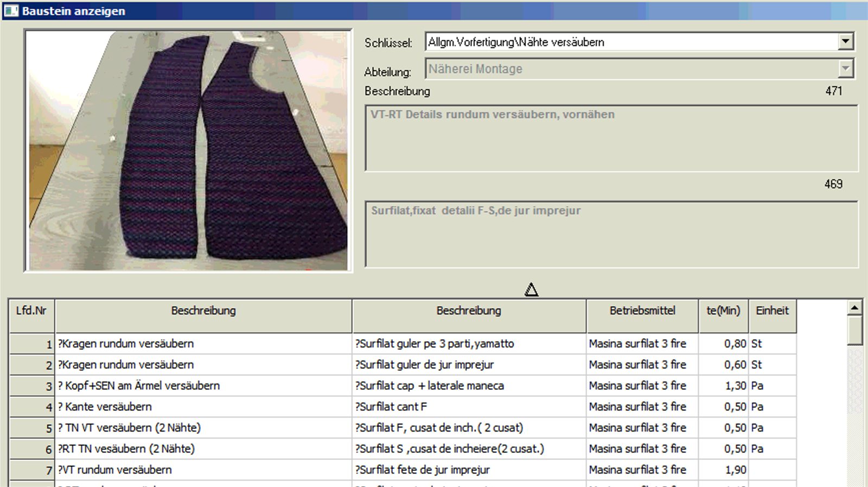The image size is (868, 487).
Task: Click the cell '? Kante versäubern'
Action: pyautogui.click(x=203, y=407)
